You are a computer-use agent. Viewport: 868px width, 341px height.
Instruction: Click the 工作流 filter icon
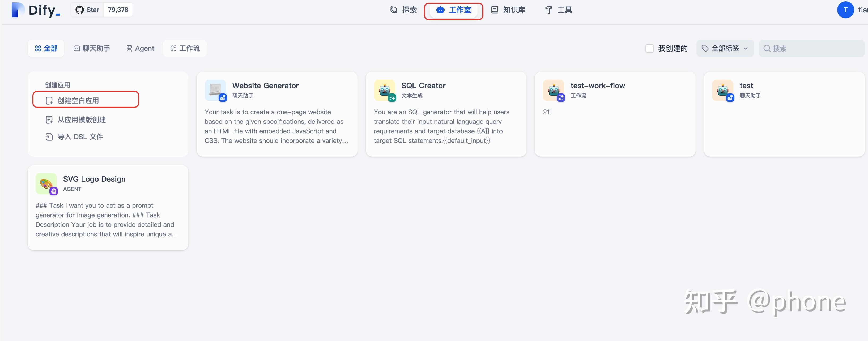[173, 49]
